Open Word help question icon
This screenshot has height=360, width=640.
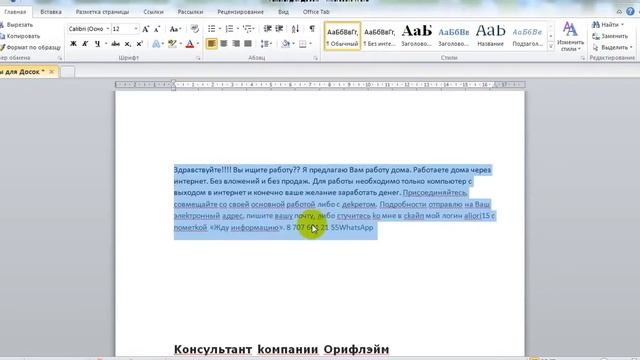630,11
